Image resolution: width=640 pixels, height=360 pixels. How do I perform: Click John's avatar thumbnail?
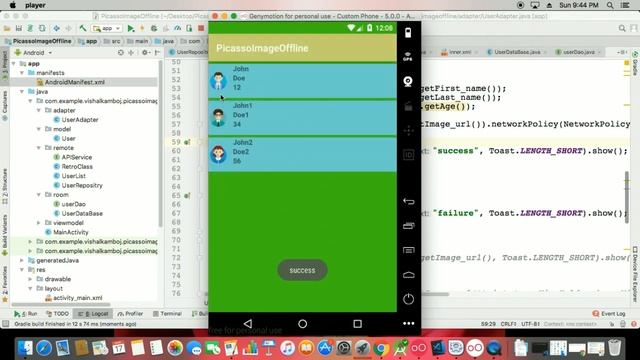tap(218, 80)
